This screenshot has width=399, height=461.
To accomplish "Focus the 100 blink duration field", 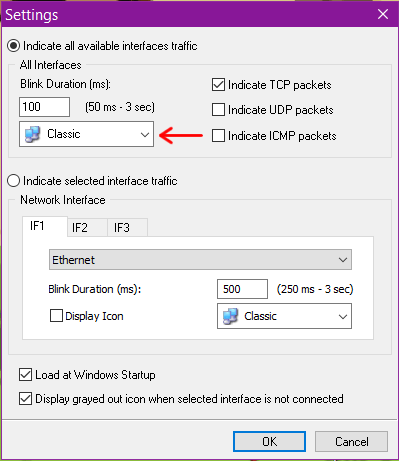I will pos(44,107).
